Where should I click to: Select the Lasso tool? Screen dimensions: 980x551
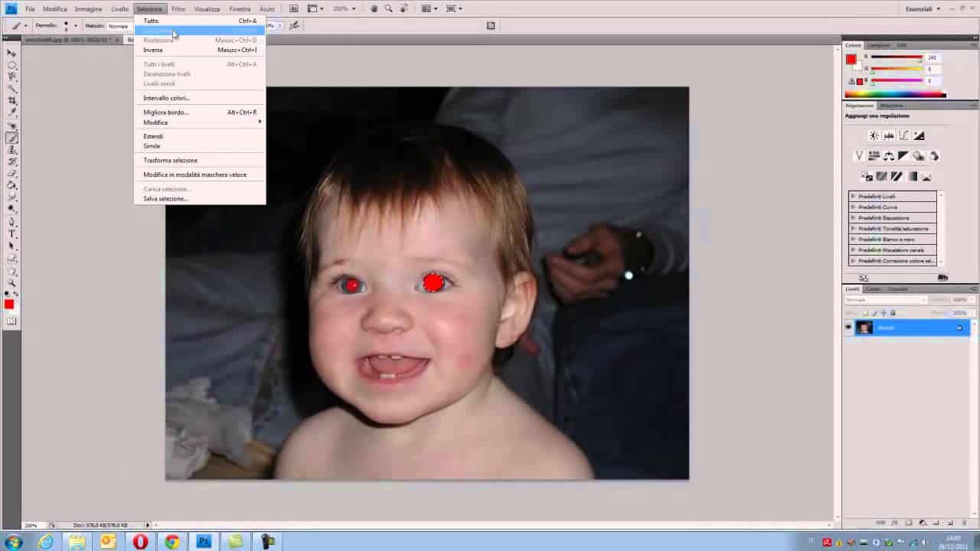click(11, 75)
